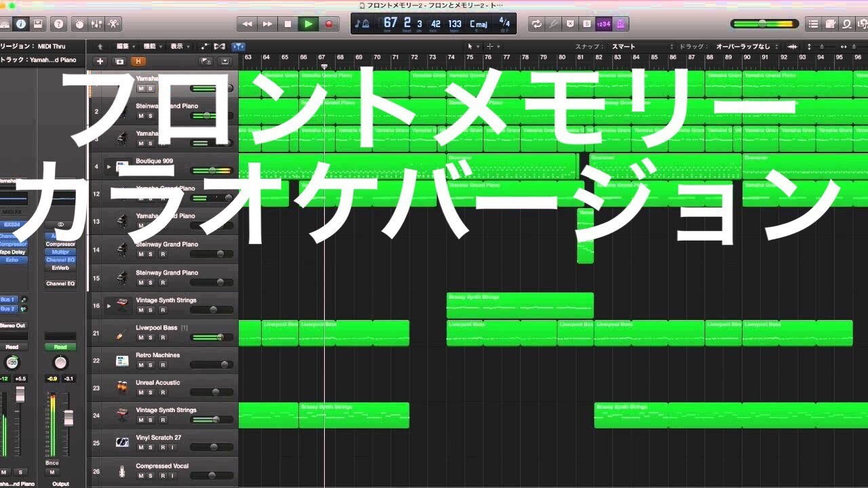Viewport: 868px width, 488px height.
Task: Mute track 14 Steinway Grand Piano
Action: 141,254
